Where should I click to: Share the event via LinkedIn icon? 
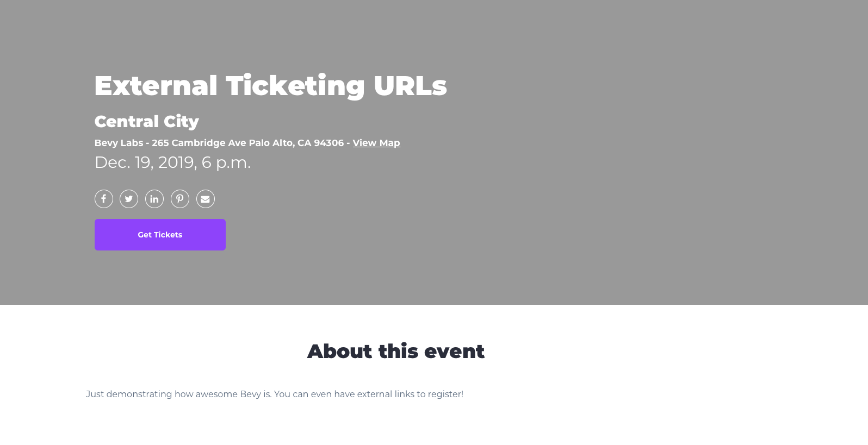154,199
